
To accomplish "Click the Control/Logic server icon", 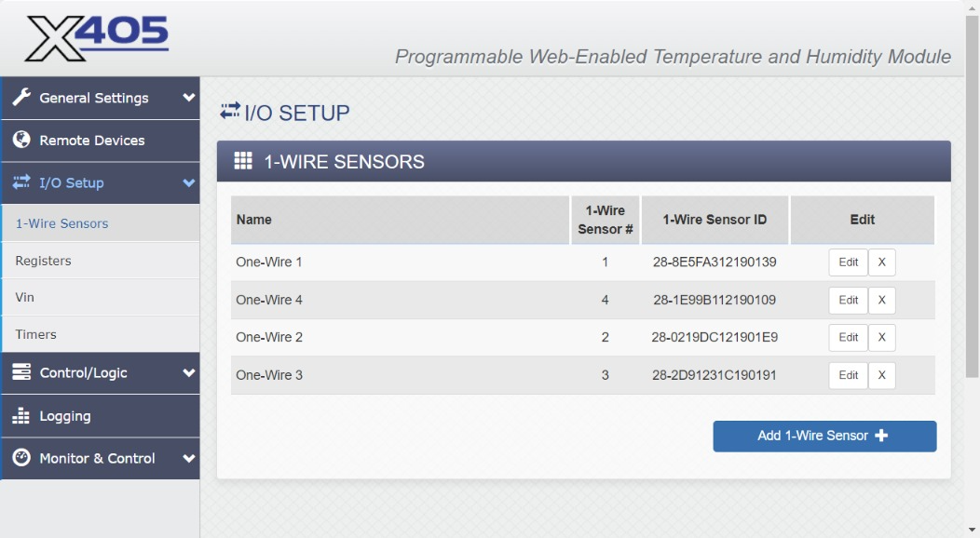I will coord(21,373).
